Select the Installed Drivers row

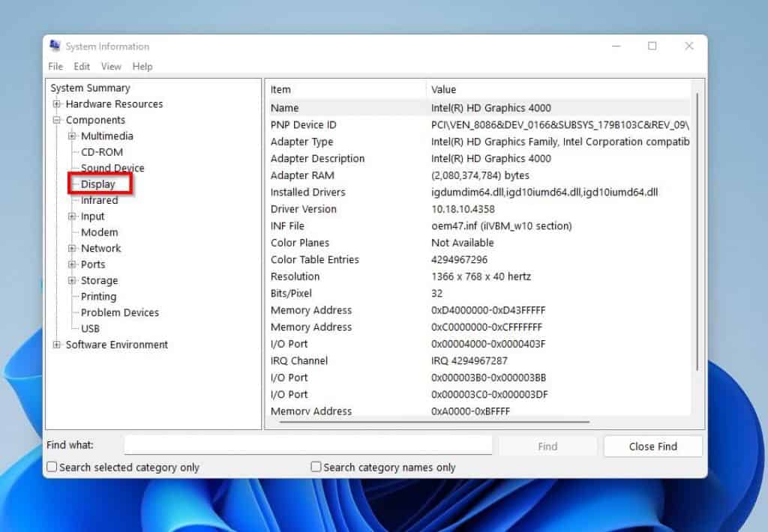pos(479,193)
